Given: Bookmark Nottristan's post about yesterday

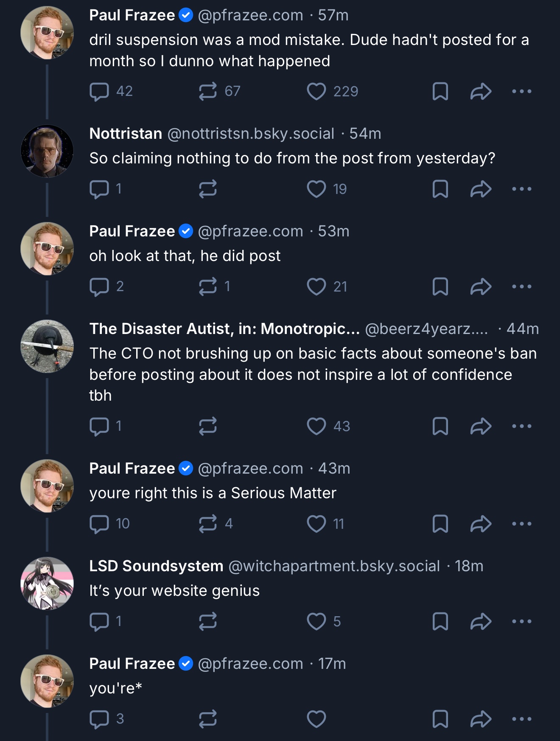Looking at the screenshot, I should coord(440,189).
